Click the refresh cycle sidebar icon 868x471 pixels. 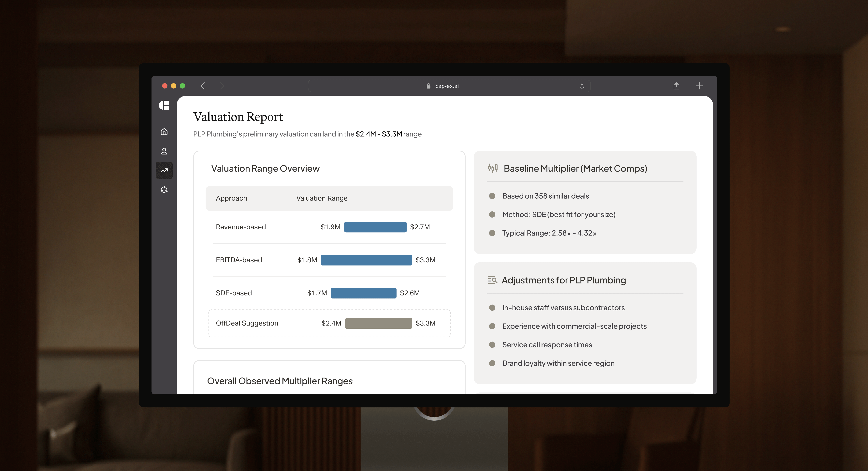tap(164, 190)
